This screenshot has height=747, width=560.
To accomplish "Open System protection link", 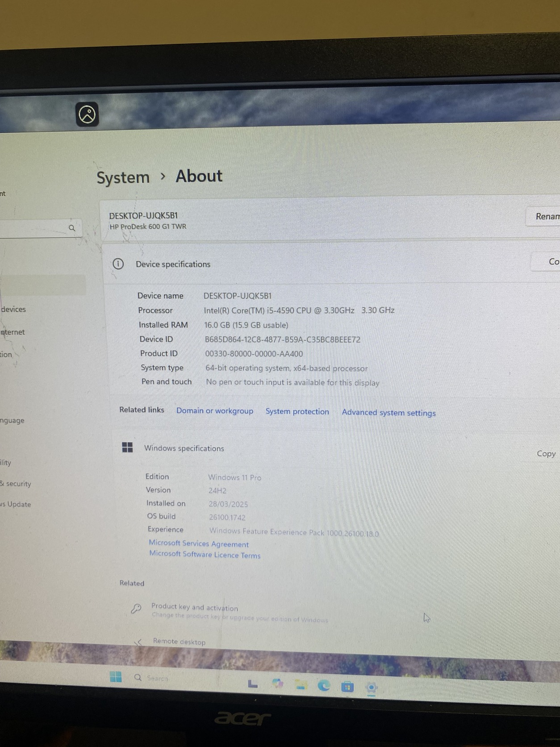I will (x=297, y=411).
